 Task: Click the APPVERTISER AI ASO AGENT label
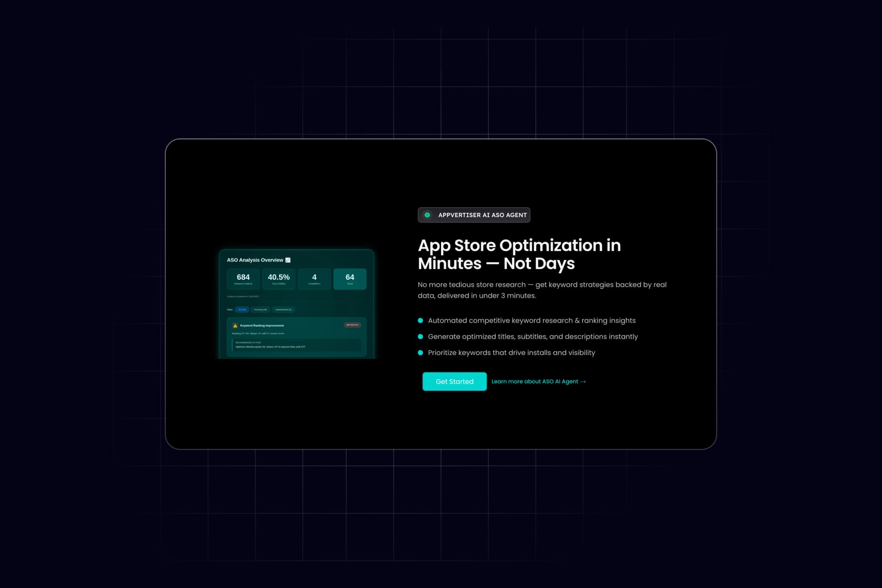click(x=482, y=215)
